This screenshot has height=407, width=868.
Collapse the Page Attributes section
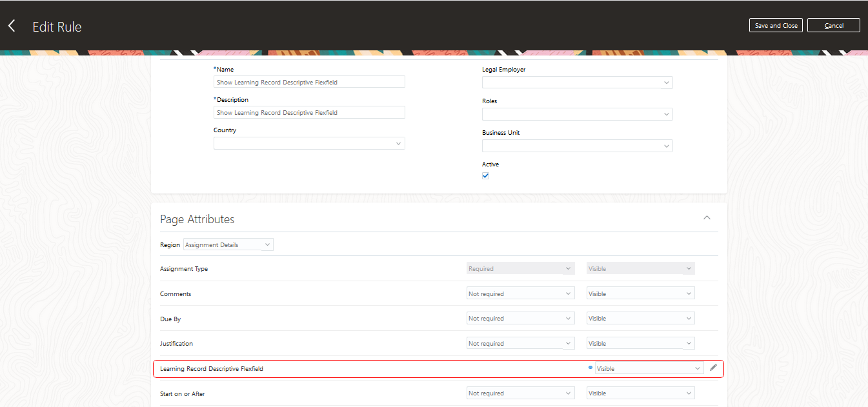[x=707, y=218]
